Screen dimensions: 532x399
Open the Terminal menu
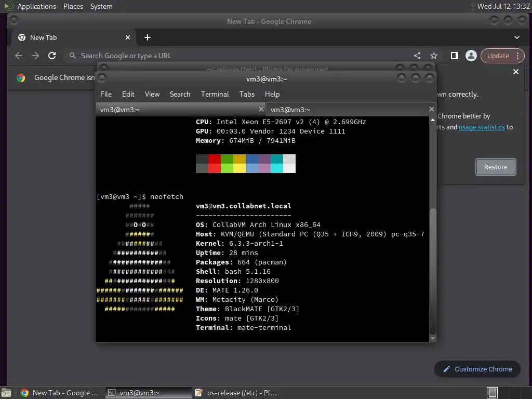[215, 94]
